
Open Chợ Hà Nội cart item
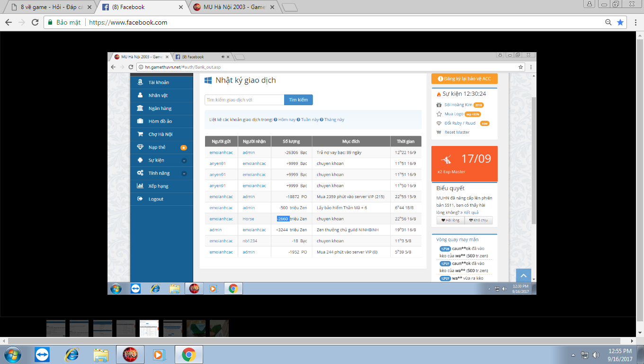pos(160,134)
